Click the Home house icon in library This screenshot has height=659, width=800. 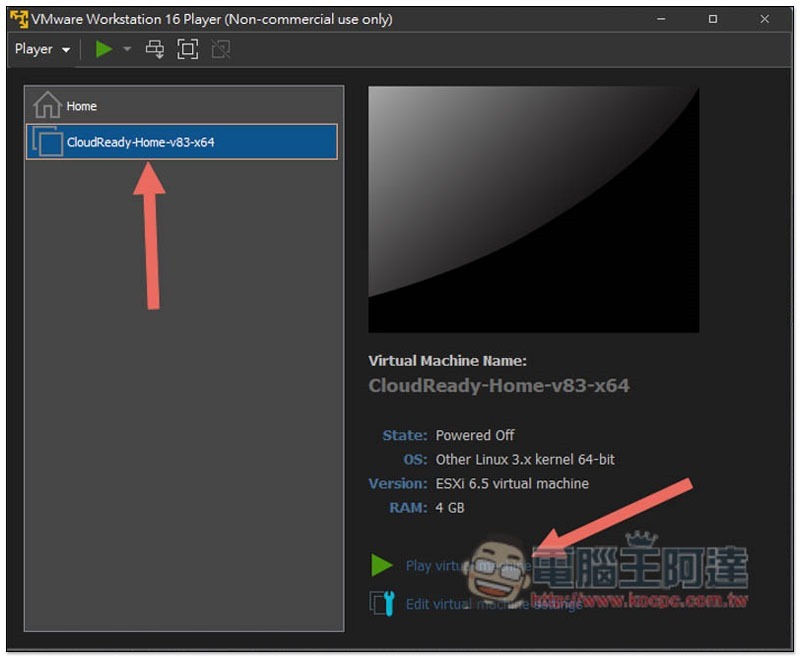pyautogui.click(x=47, y=105)
